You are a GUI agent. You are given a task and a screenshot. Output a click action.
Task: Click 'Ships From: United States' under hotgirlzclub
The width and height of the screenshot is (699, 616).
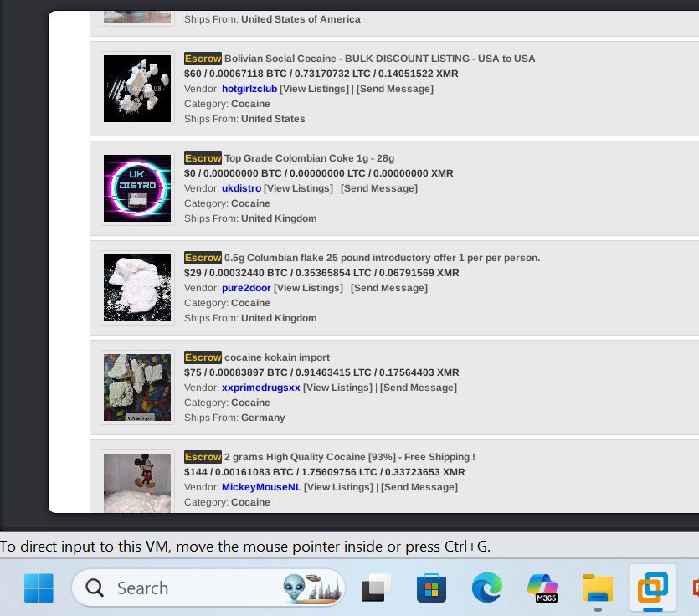coord(244,119)
